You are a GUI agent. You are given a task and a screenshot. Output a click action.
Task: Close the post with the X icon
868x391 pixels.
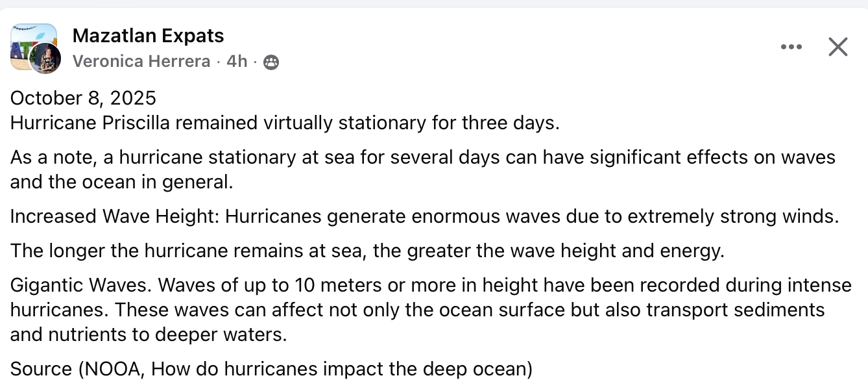838,47
